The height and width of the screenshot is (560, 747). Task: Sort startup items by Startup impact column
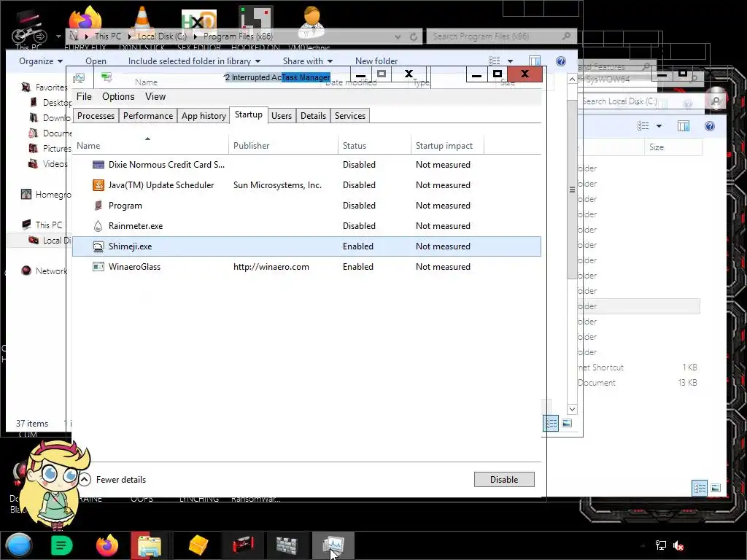(x=447, y=146)
